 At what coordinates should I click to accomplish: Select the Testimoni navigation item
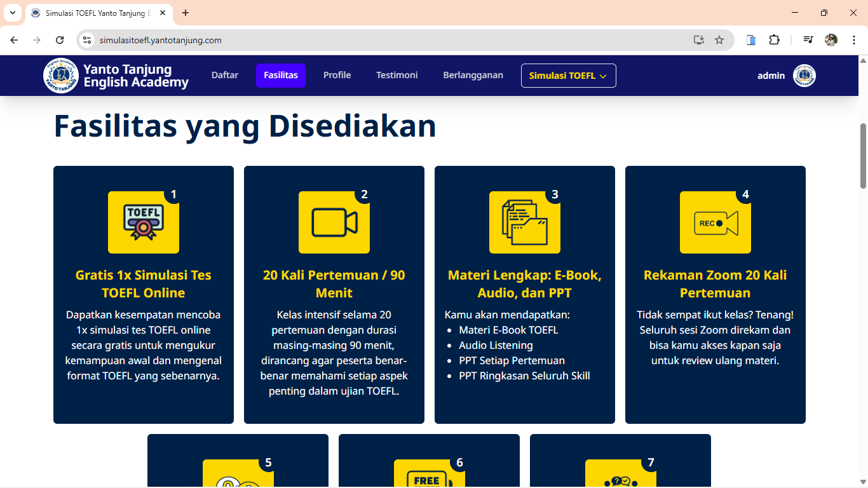coord(397,75)
